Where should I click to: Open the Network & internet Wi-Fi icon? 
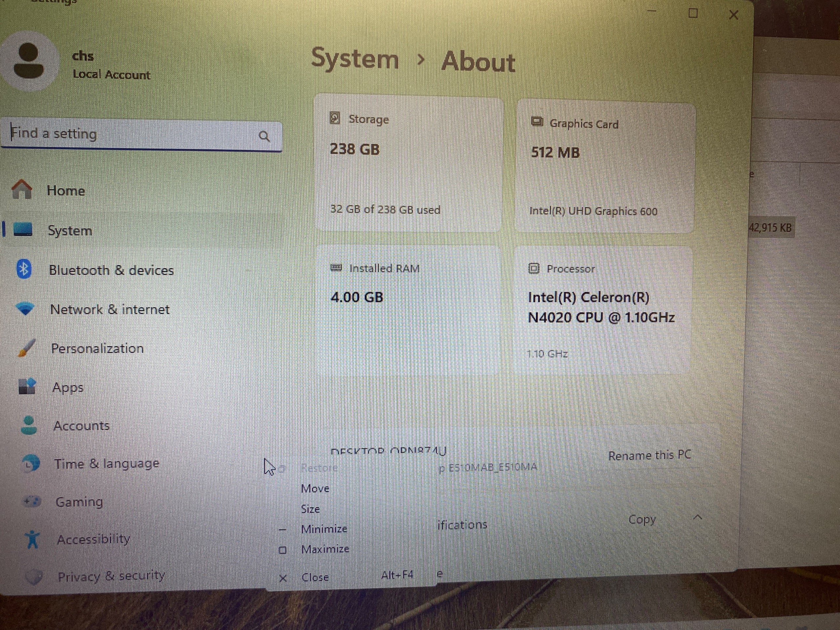[x=26, y=308]
